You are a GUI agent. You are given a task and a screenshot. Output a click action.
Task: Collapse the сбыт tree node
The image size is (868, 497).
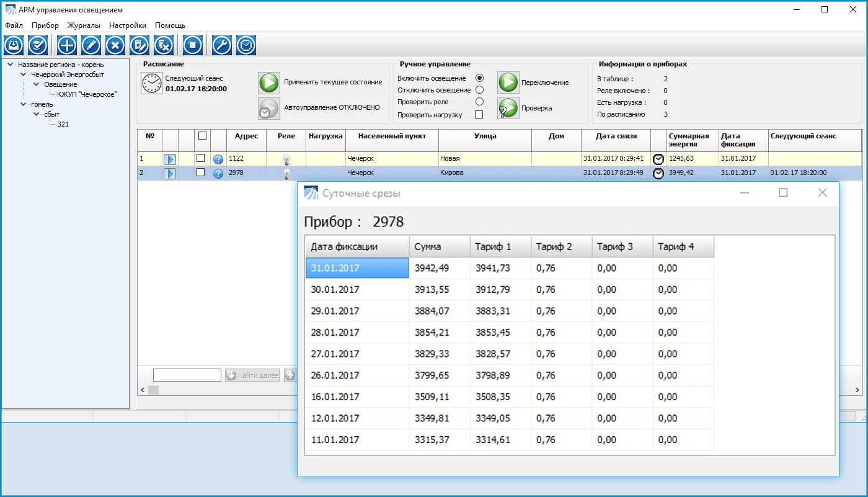(x=37, y=114)
